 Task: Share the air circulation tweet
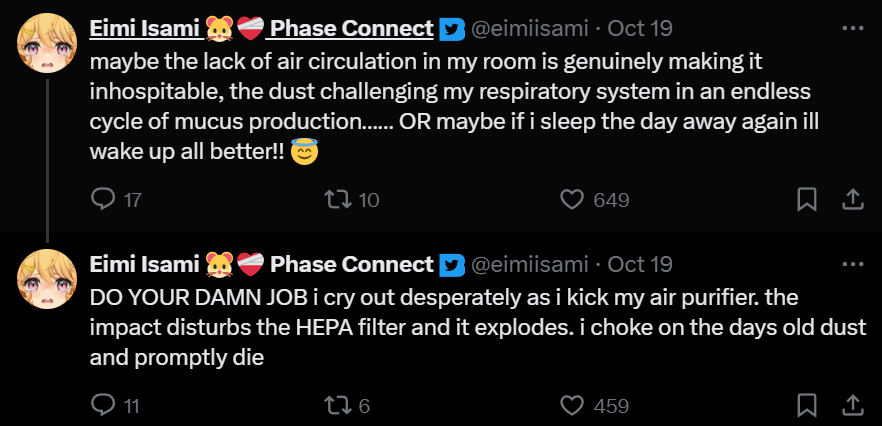coord(853,200)
